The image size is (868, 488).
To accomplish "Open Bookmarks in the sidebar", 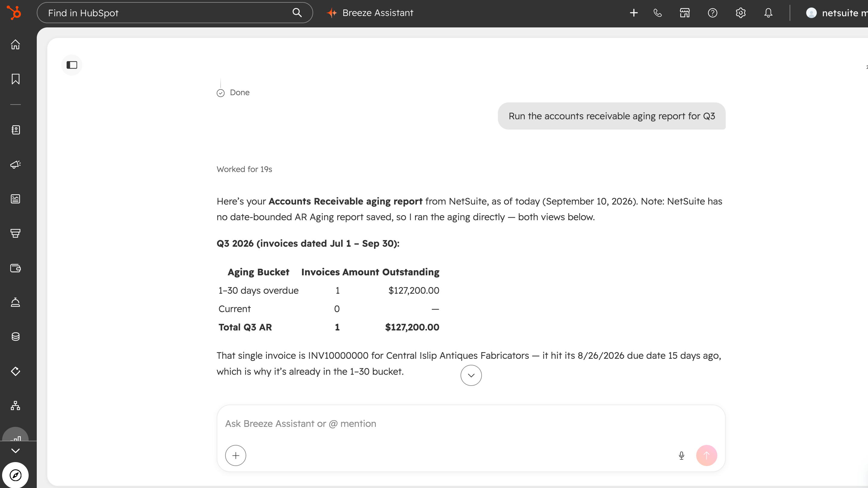I will coord(15,79).
